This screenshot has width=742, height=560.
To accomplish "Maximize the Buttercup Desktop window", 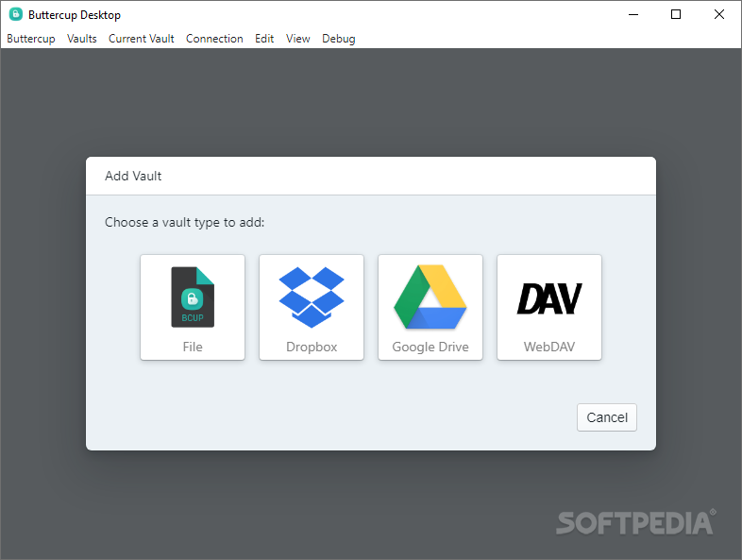I will (x=676, y=15).
